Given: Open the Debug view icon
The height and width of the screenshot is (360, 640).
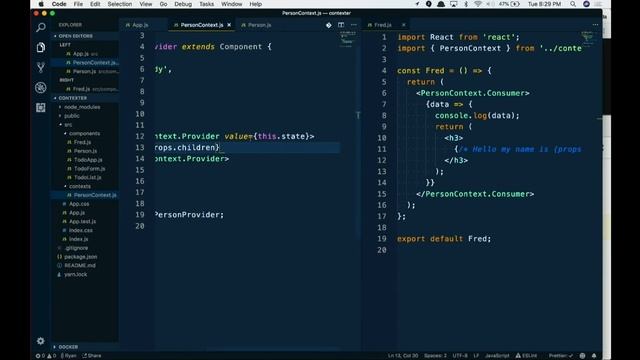Looking at the screenshot, I should click(x=40, y=87).
